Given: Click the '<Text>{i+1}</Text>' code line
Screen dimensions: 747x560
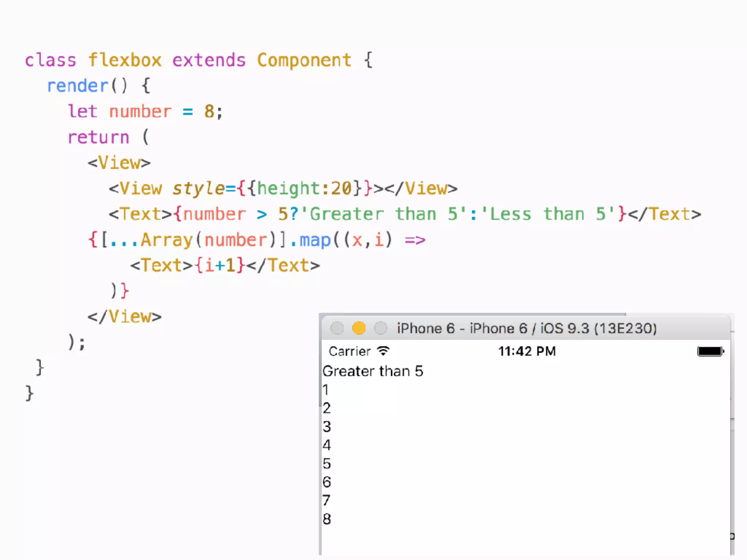Looking at the screenshot, I should tap(225, 265).
